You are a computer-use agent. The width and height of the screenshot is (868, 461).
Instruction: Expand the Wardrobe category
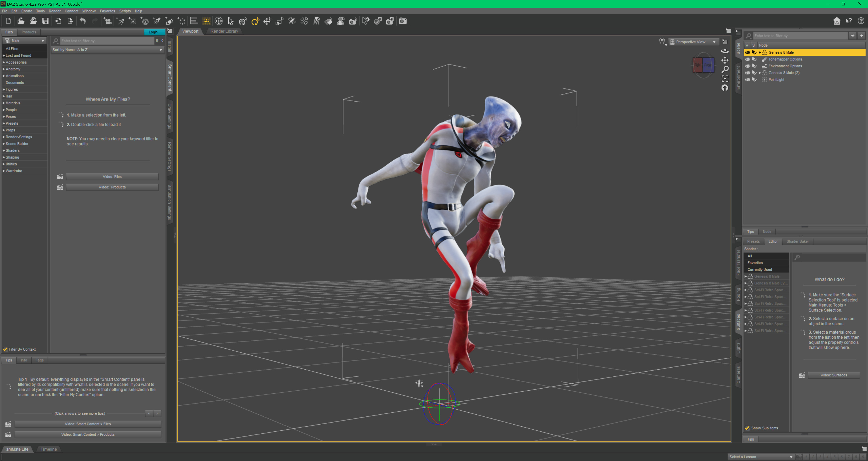pos(4,171)
